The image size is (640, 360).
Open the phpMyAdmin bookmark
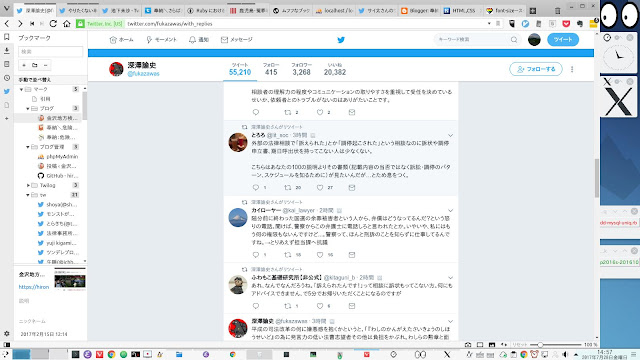(58, 156)
